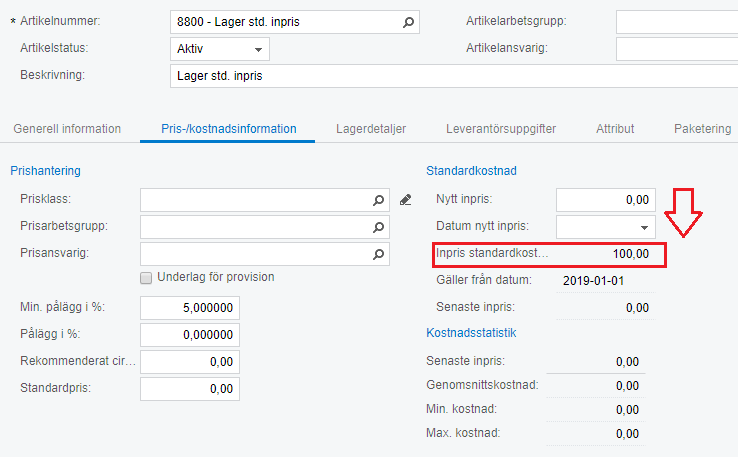Click the Artikelarbetsgrupp input field
The width and height of the screenshot is (738, 457).
[x=676, y=21]
